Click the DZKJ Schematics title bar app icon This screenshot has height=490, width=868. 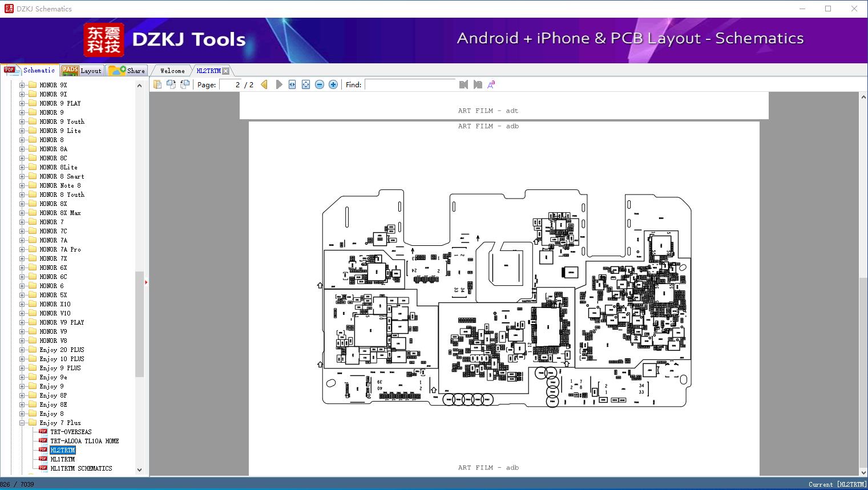[9, 9]
